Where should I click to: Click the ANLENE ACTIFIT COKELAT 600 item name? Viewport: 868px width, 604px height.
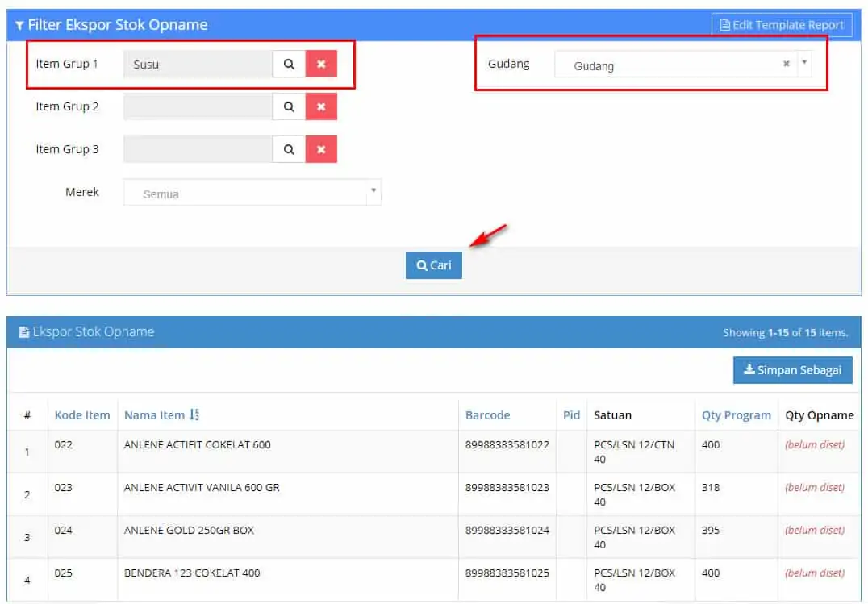click(x=197, y=444)
